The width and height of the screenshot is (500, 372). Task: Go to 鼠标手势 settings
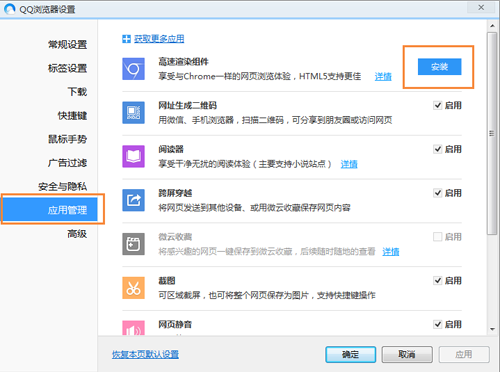(67, 139)
